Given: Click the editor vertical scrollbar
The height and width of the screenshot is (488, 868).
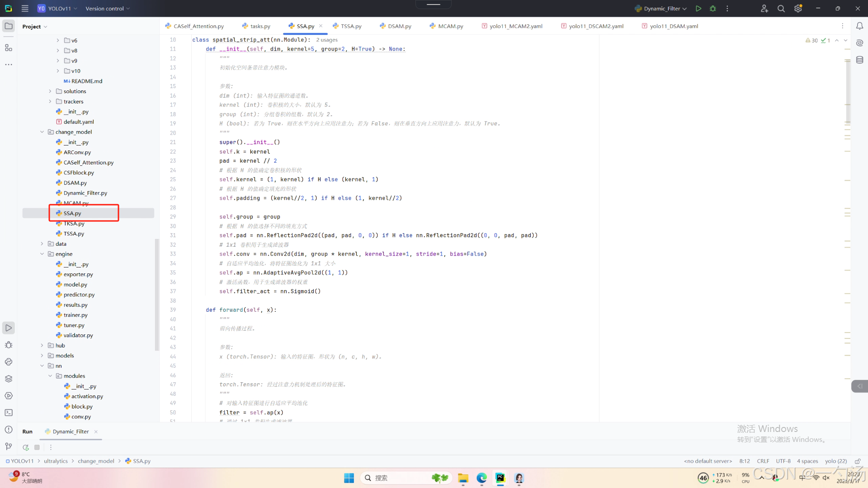Looking at the screenshot, I should pos(848,90).
